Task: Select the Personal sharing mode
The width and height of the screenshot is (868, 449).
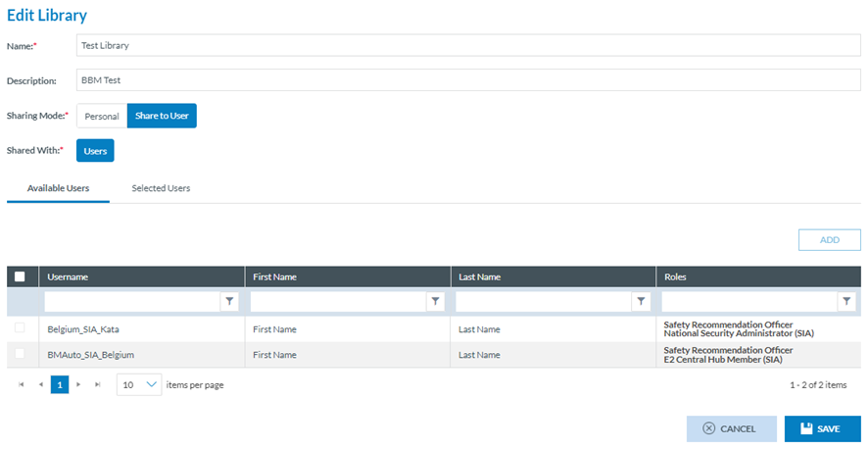Action: [102, 116]
